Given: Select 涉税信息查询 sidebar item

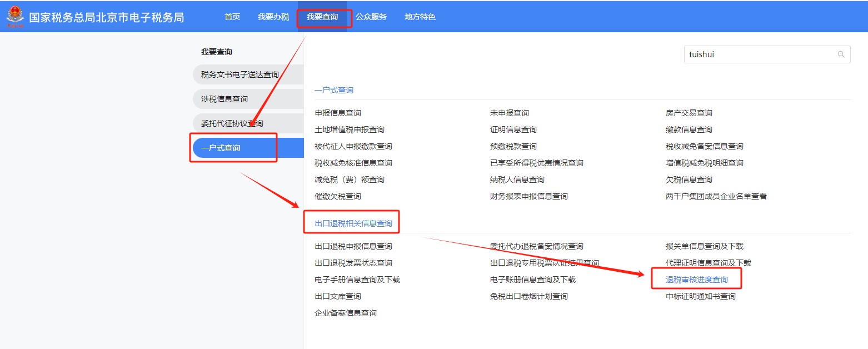Looking at the screenshot, I should 225,99.
